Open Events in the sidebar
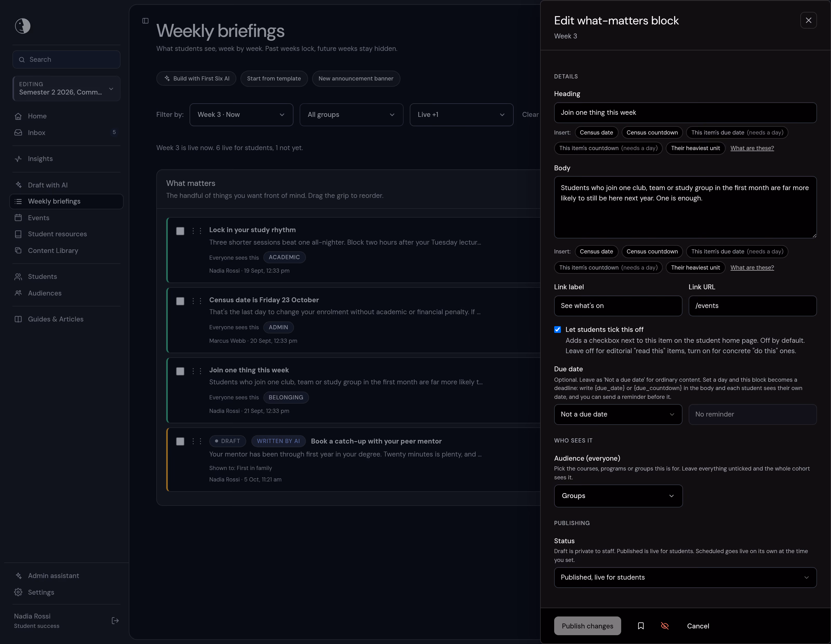This screenshot has height=644, width=831. [x=66, y=218]
